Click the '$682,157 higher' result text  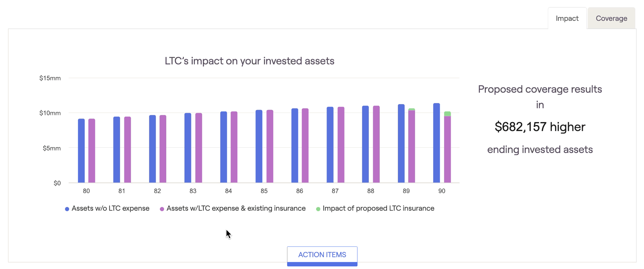point(540,127)
